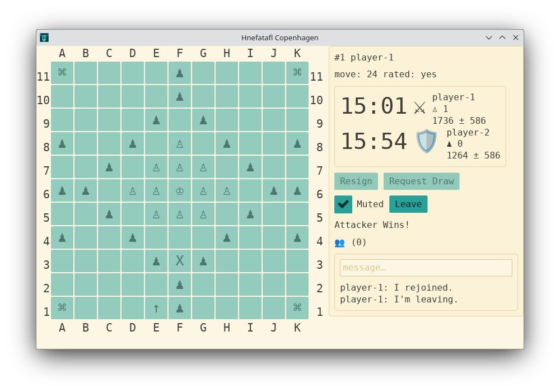Select the defender on H6
Viewport: 560px width, 392px height.
(x=227, y=191)
